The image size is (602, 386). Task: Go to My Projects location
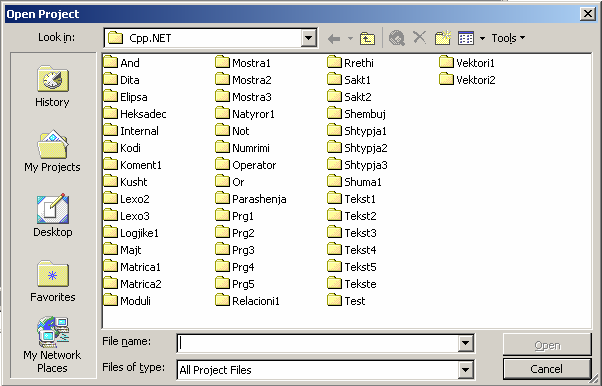(53, 151)
